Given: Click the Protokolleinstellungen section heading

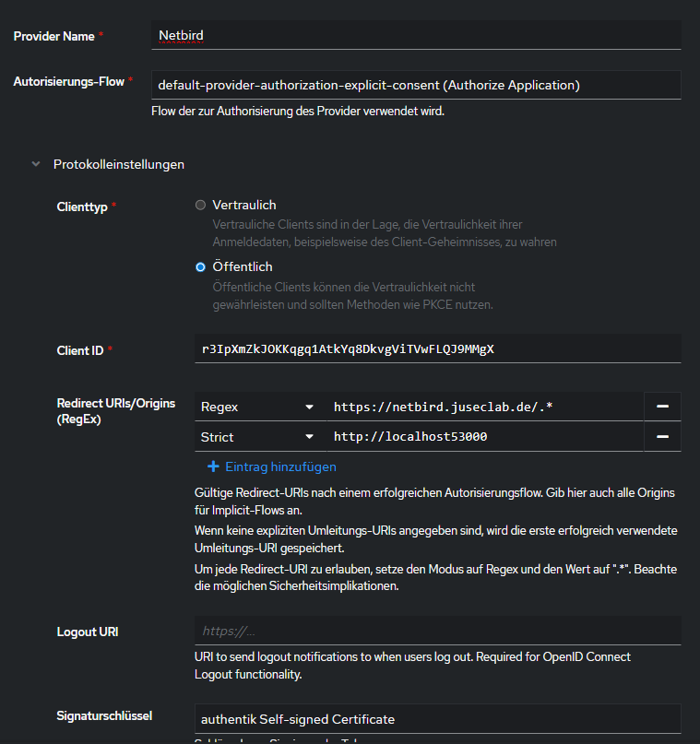Looking at the screenshot, I should coord(119,164).
